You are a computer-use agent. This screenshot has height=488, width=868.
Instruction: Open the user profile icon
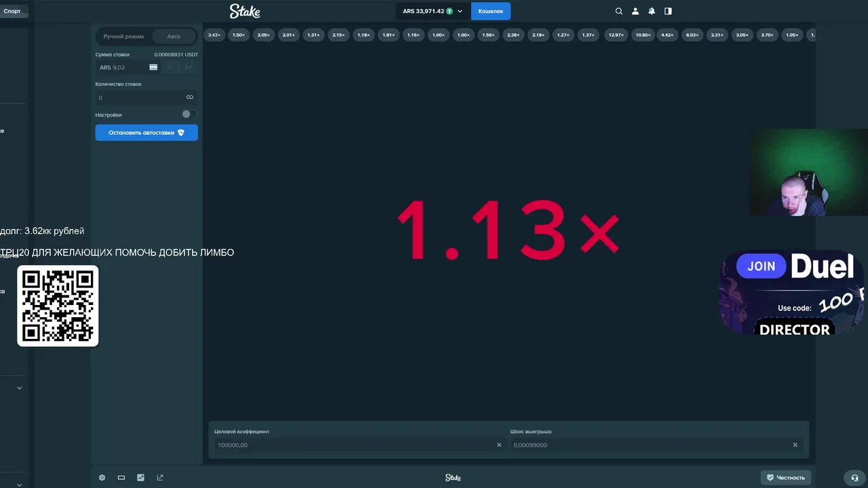635,11
